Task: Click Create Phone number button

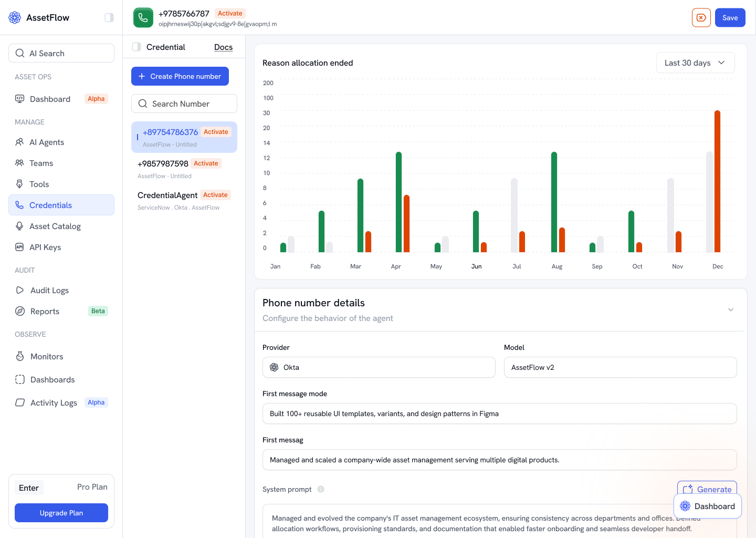Action: tap(180, 76)
